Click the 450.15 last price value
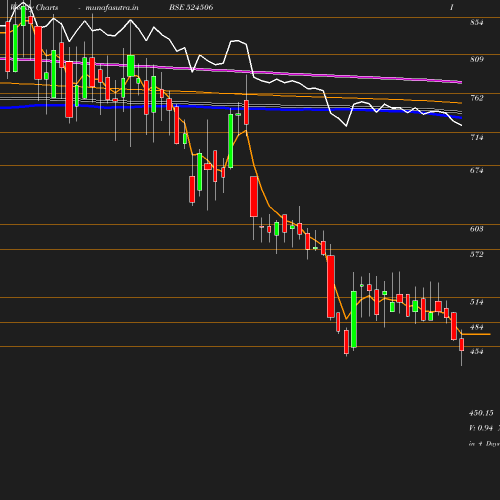Image resolution: width=500 pixels, height=500 pixels. tap(481, 413)
